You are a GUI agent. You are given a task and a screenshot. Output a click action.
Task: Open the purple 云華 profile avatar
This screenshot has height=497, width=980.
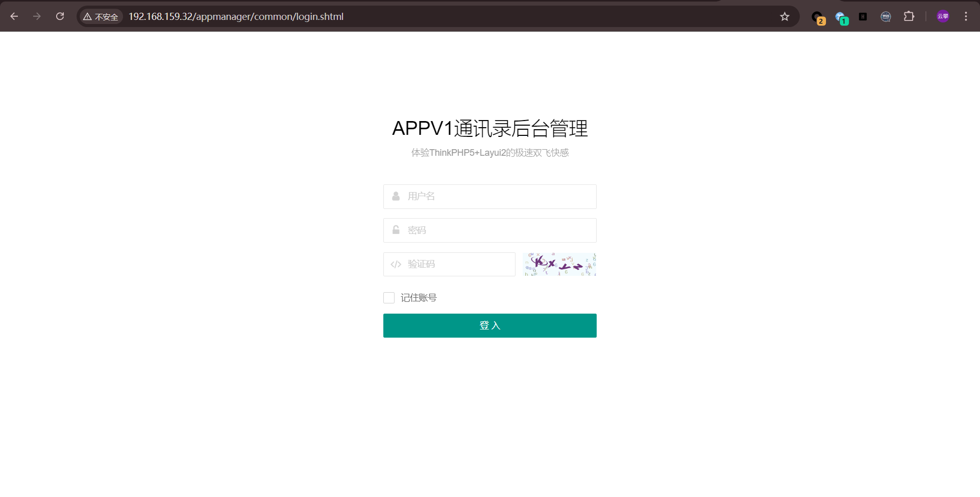click(943, 16)
